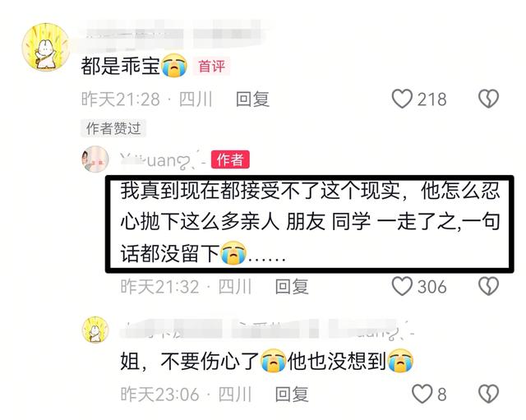Reply to the 昨天21:28 comment

(x=252, y=99)
